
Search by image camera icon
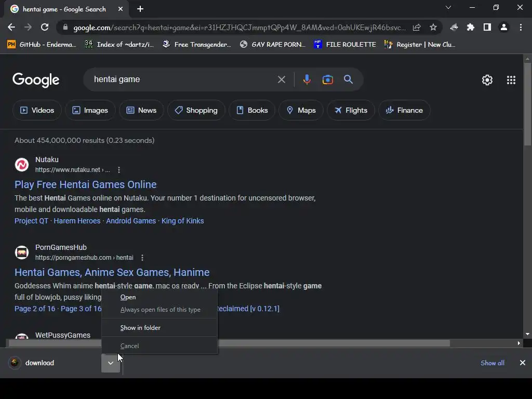[327, 79]
